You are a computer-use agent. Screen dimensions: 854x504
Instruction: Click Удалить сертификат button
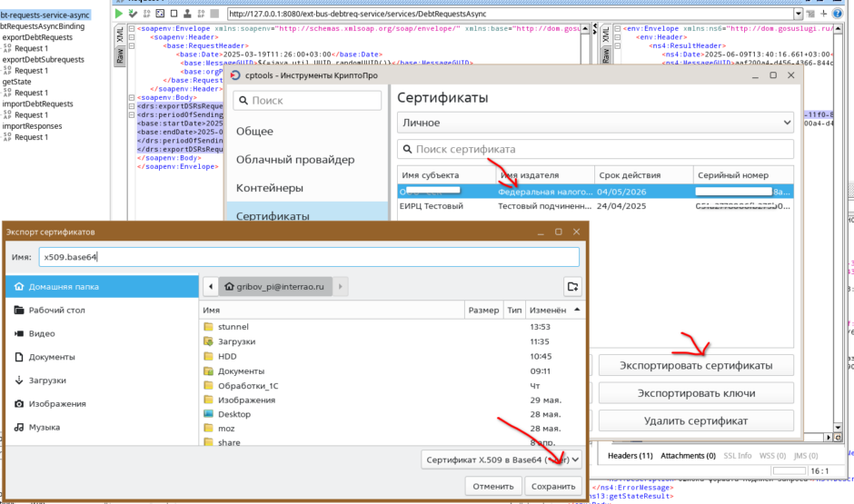click(x=696, y=420)
